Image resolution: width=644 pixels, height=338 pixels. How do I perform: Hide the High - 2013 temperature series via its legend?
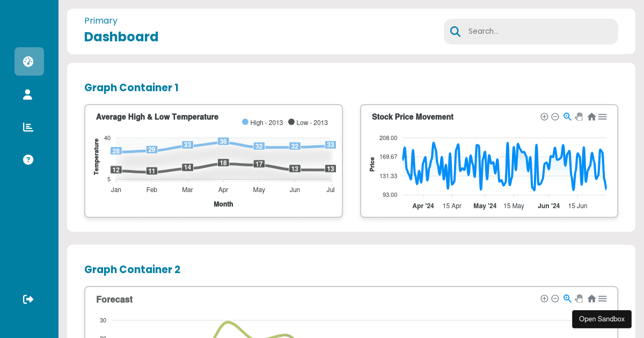click(x=262, y=122)
